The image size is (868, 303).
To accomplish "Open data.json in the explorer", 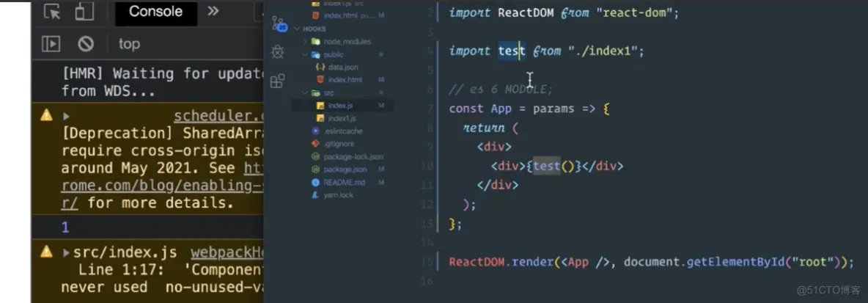I will (x=342, y=67).
